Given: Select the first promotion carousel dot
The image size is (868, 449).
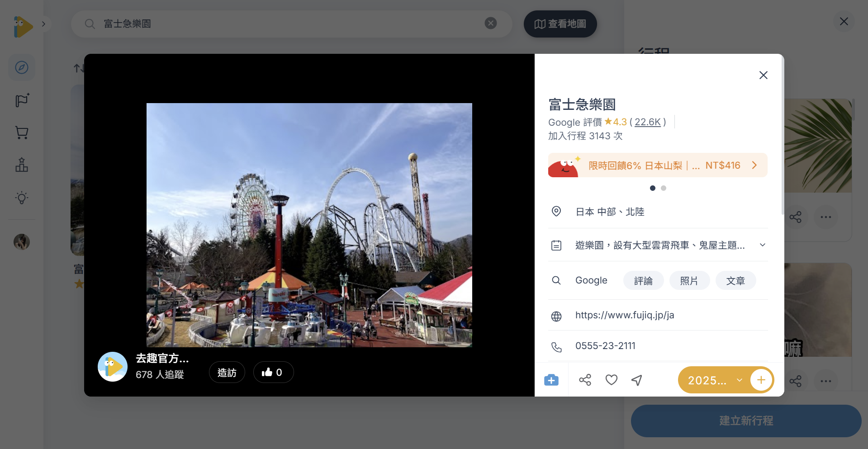Looking at the screenshot, I should coord(652,188).
